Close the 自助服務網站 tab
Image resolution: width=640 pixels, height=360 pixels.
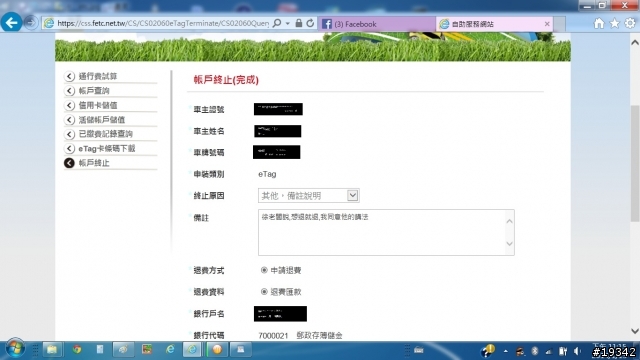coord(547,24)
